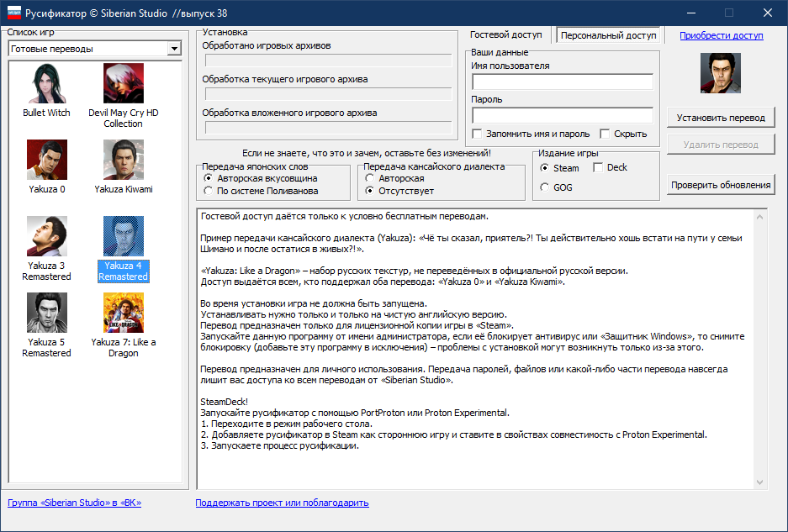Click 'Проверить обновления' button
This screenshot has width=788, height=532.
(721, 185)
